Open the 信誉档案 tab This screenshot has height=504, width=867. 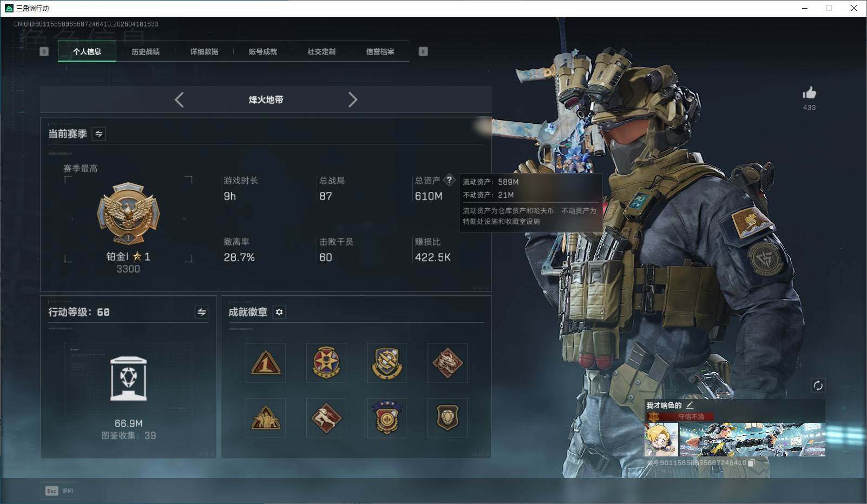380,51
